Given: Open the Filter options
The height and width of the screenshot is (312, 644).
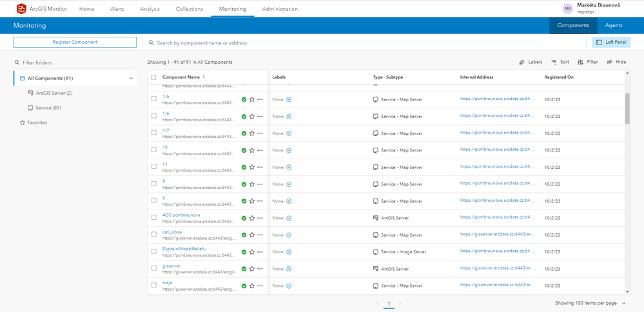Looking at the screenshot, I should (587, 62).
